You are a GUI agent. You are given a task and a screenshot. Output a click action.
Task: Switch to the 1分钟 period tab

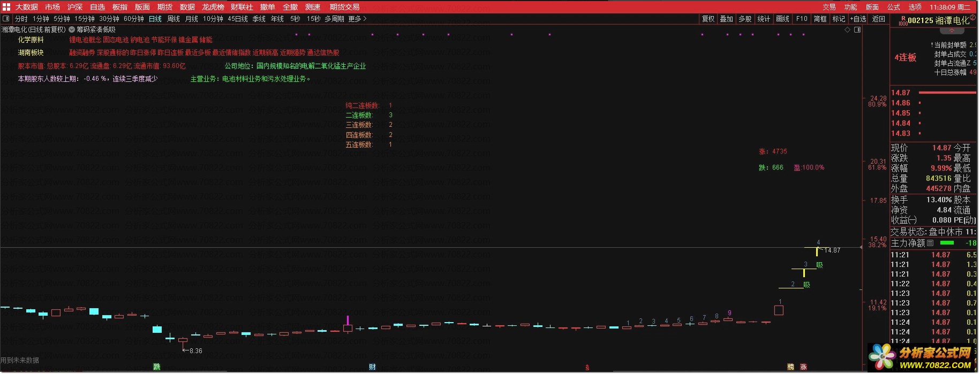coord(41,19)
